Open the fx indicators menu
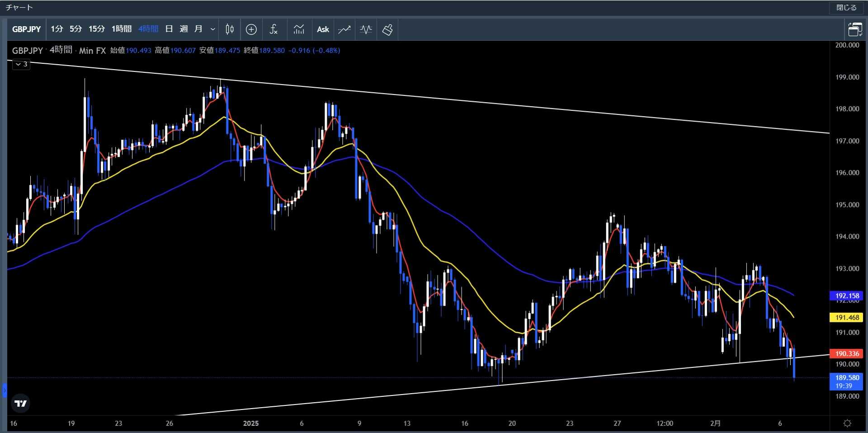The height and width of the screenshot is (433, 868). pyautogui.click(x=274, y=29)
